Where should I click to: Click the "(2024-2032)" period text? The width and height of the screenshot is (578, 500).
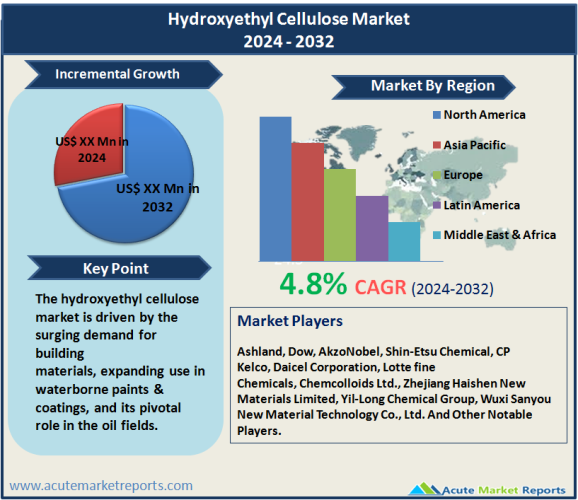pyautogui.click(x=452, y=289)
